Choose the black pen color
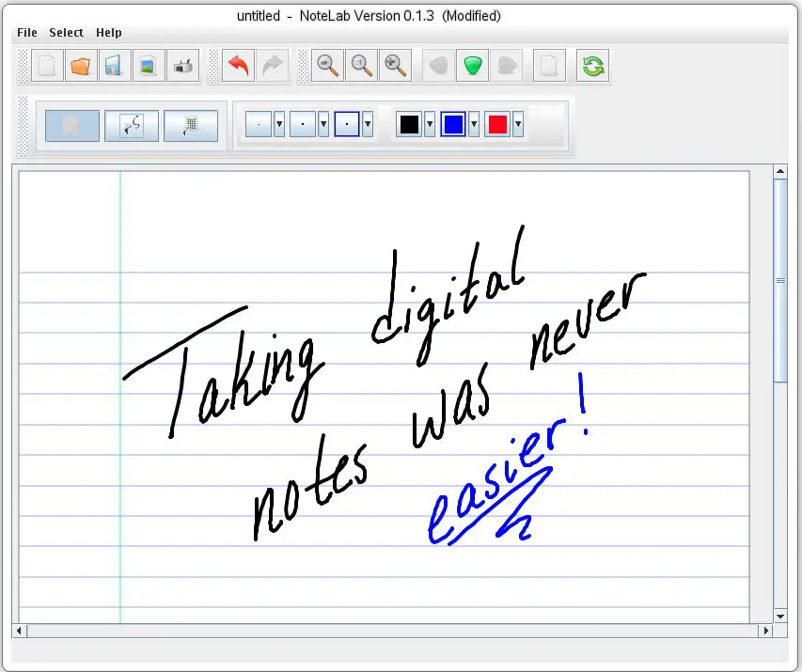Screen dimensions: 802x672 409,124
